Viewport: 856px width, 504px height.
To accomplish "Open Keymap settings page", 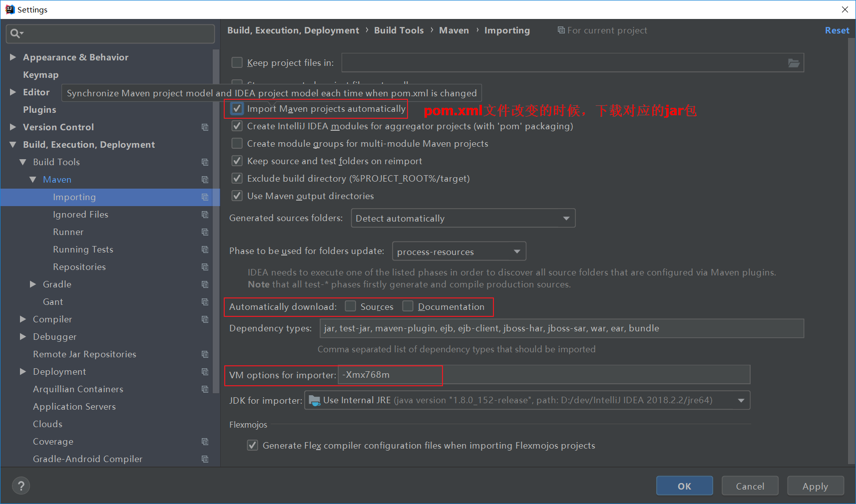I will (x=41, y=75).
